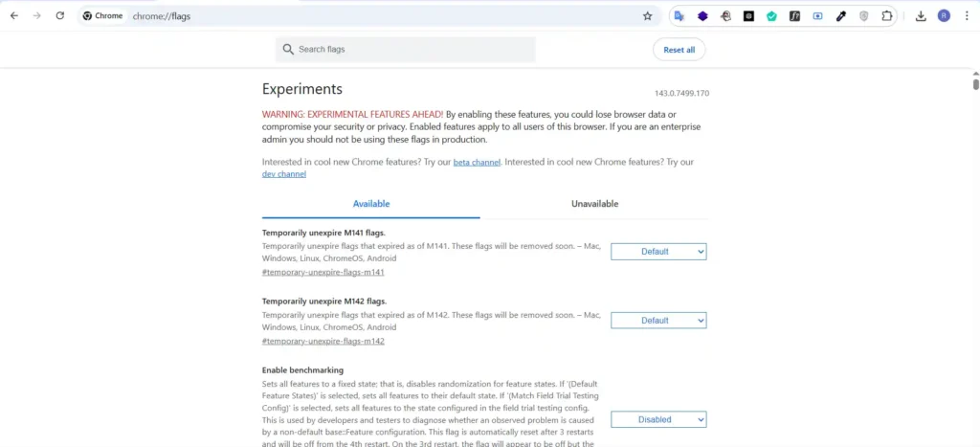The height and width of the screenshot is (447, 980).
Task: Open the Enable benchmarking Disabled dropdown
Action: pyautogui.click(x=658, y=419)
